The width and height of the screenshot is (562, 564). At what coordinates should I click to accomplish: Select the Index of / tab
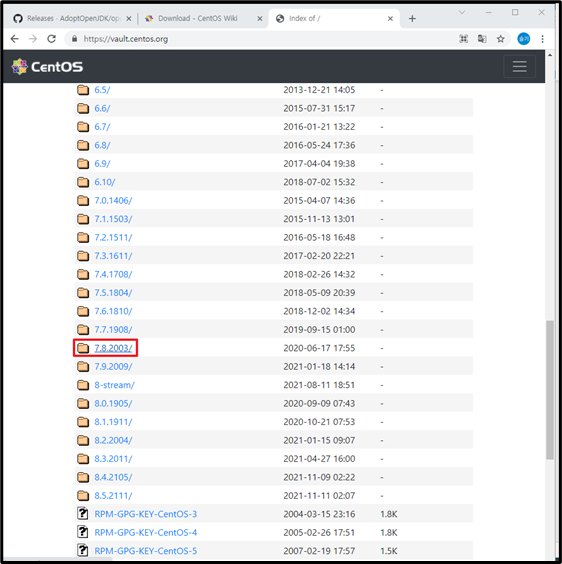point(334,18)
